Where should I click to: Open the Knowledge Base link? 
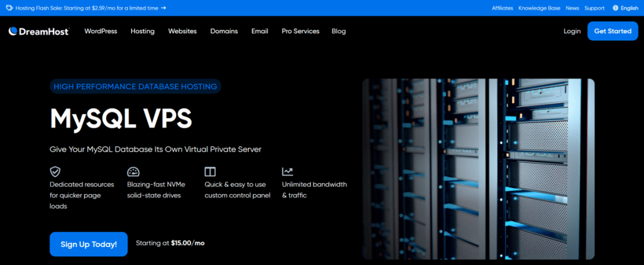tap(539, 8)
